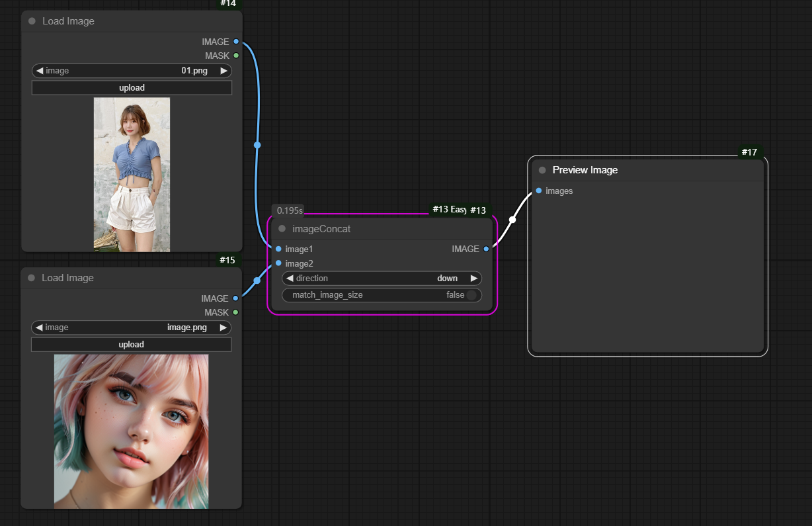Open the direction dropdown set to down
Image resolution: width=812 pixels, height=526 pixels.
pos(382,279)
